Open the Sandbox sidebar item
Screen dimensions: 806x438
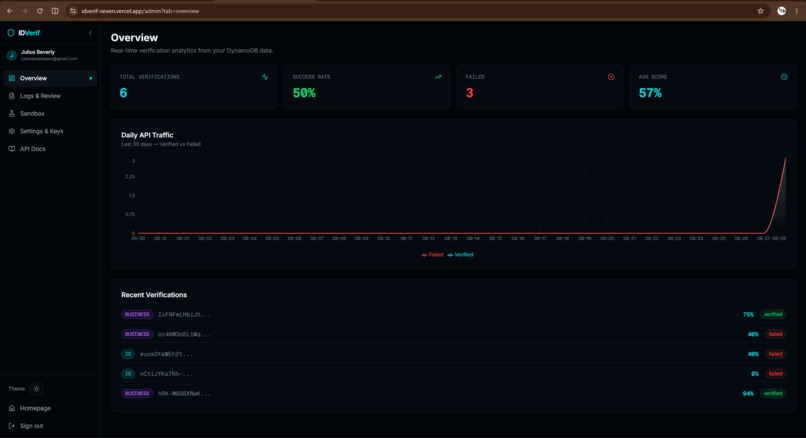coord(50,114)
